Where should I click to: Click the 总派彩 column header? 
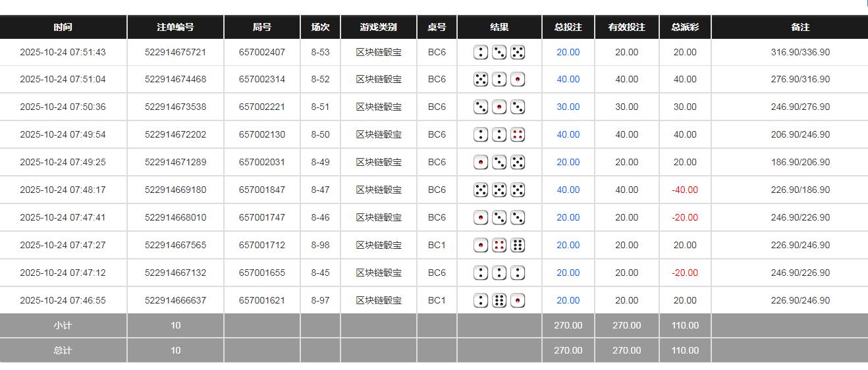click(x=685, y=27)
